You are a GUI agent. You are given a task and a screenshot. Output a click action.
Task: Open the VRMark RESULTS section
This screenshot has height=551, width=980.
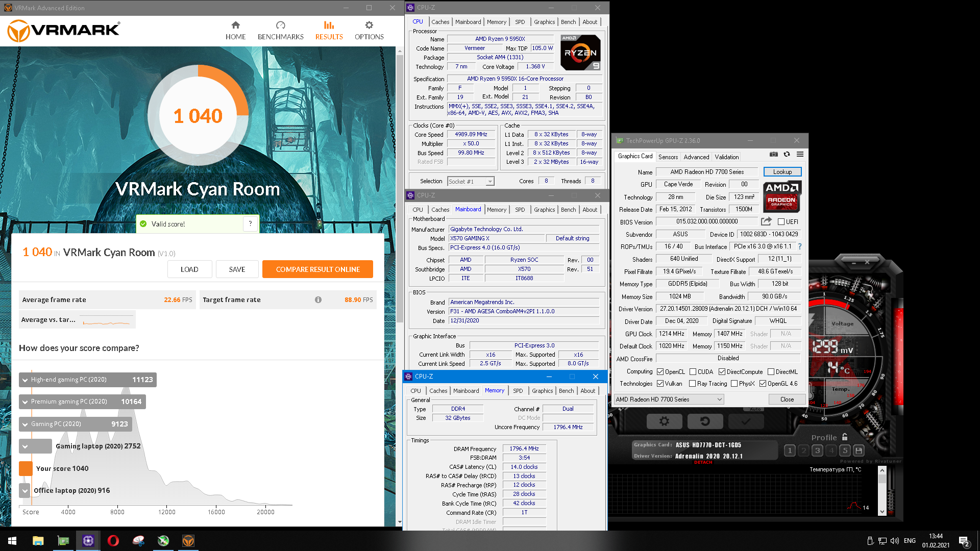(x=329, y=31)
